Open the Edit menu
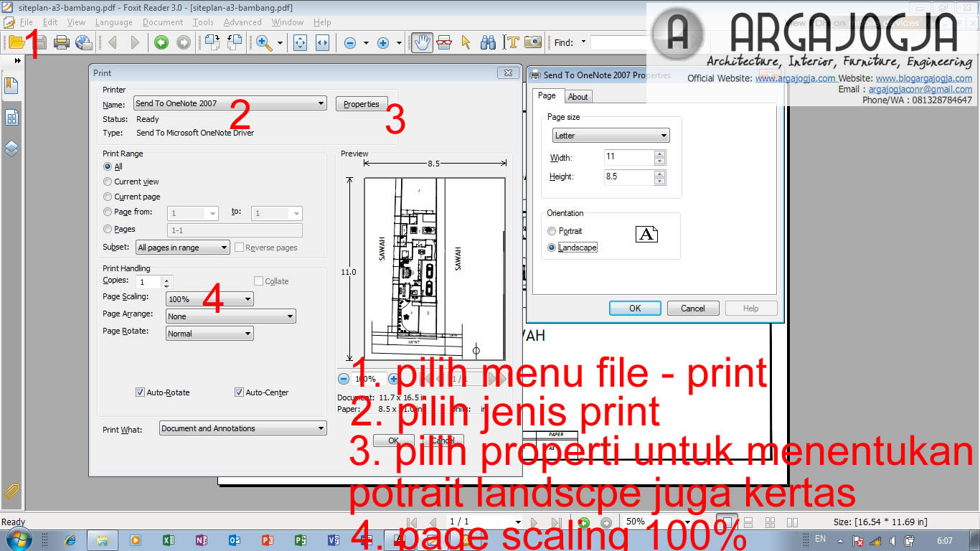 coord(50,22)
